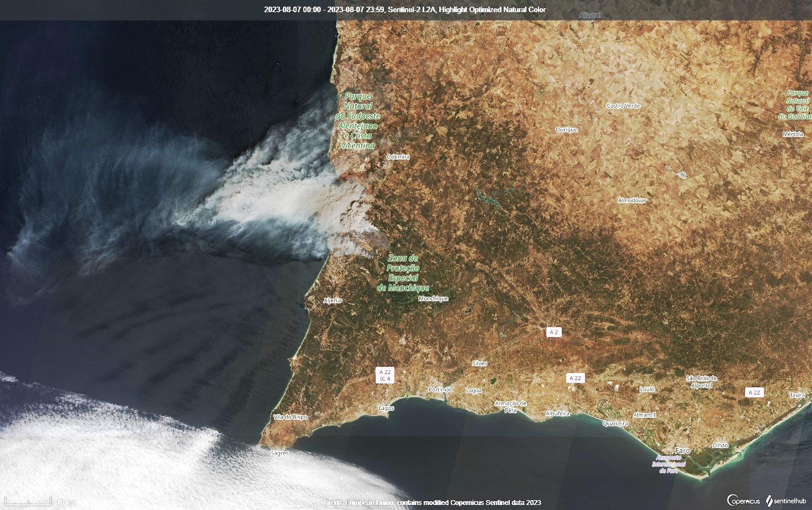
Task: Click the A 22 shield north of Albufeira
Action: tap(575, 378)
